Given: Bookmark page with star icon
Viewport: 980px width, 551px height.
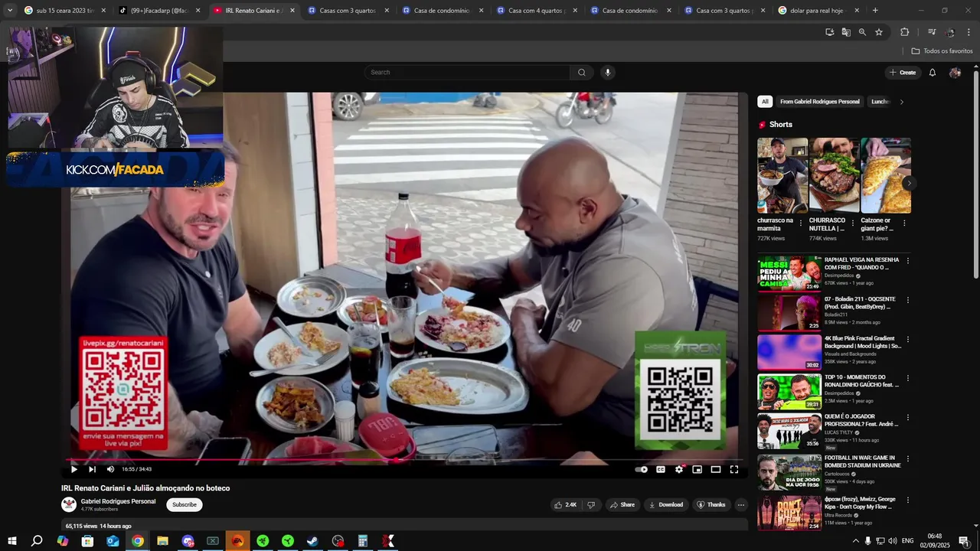Looking at the screenshot, I should click(x=879, y=32).
